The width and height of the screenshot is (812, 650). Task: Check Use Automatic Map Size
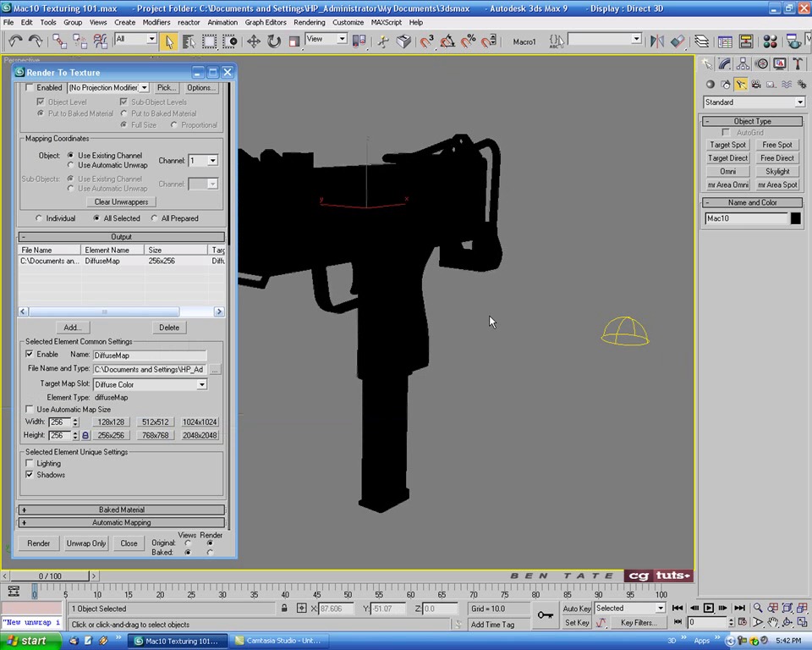[30, 409]
